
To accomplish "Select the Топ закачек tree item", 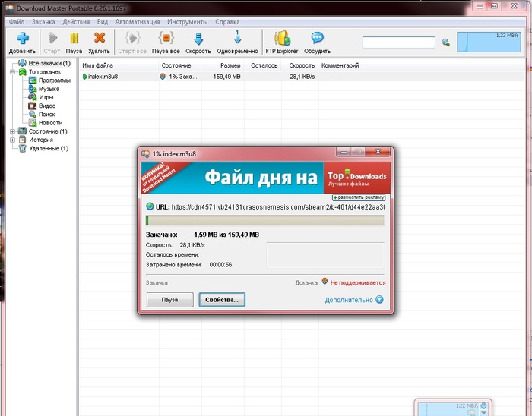I will pos(45,72).
